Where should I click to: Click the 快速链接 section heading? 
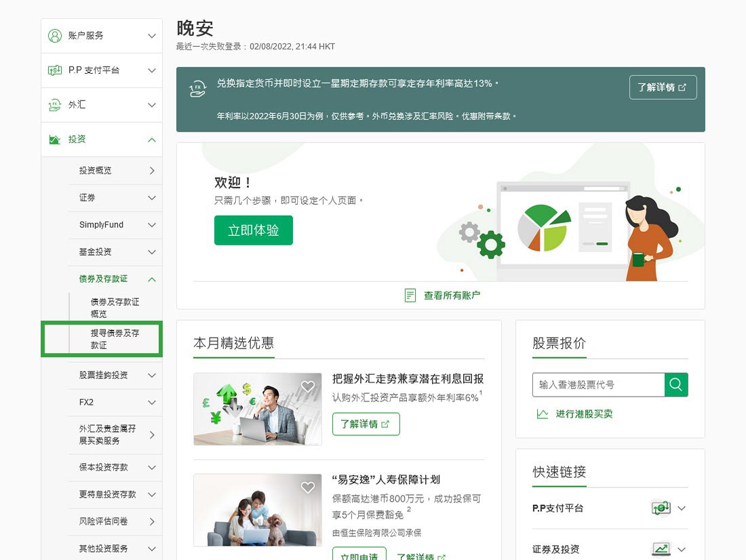[x=559, y=472]
